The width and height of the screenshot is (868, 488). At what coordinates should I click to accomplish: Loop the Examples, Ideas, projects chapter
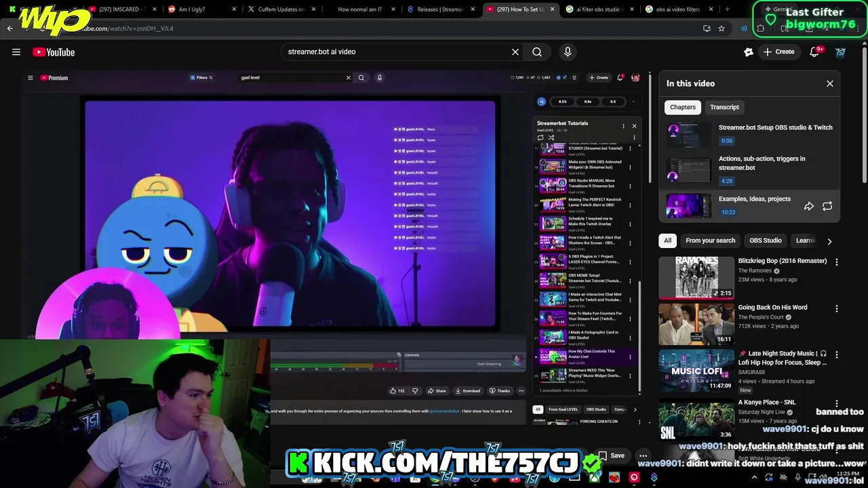[x=827, y=206]
